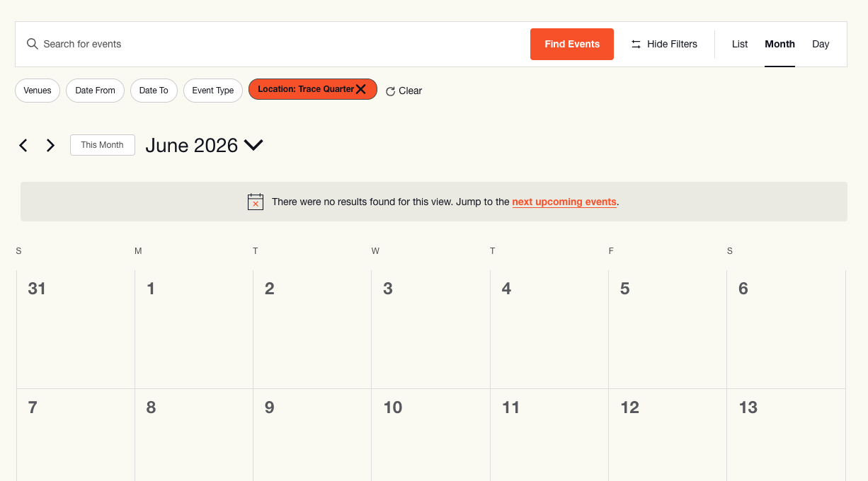Switch to Month view
This screenshot has width=868, height=481.
pyautogui.click(x=780, y=44)
